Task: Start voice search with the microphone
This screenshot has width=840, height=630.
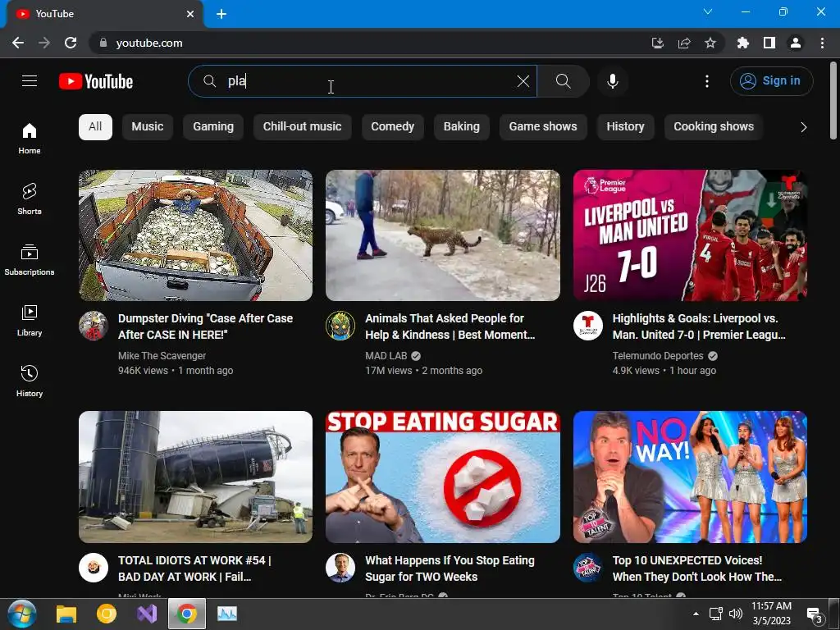Action: pyautogui.click(x=612, y=81)
